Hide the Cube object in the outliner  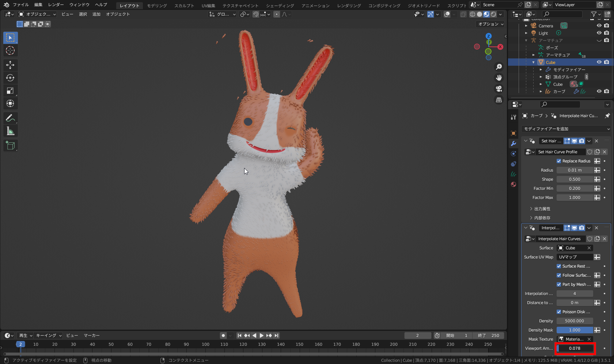pyautogui.click(x=598, y=62)
